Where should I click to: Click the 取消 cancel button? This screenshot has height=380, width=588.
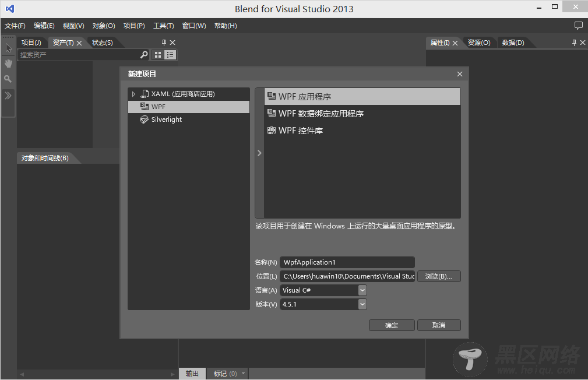click(x=439, y=325)
